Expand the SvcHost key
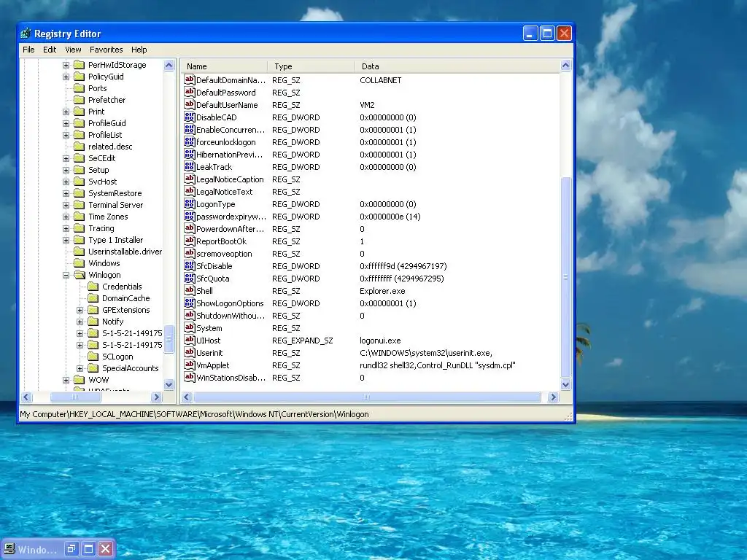Image resolution: width=747 pixels, height=560 pixels. coord(66,182)
